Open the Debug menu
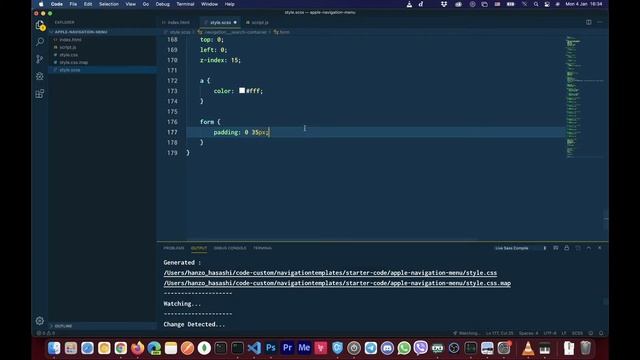 tap(162, 4)
